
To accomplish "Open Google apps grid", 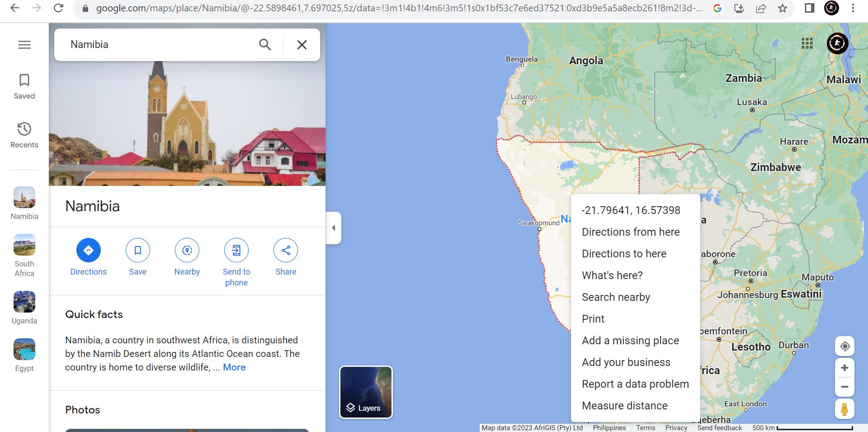I will [807, 43].
